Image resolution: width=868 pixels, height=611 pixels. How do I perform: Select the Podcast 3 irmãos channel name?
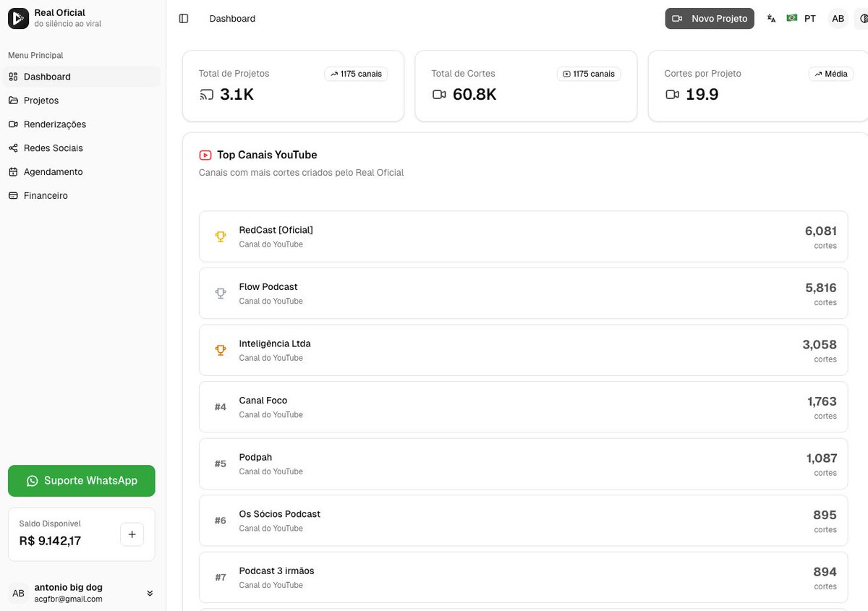coord(277,571)
